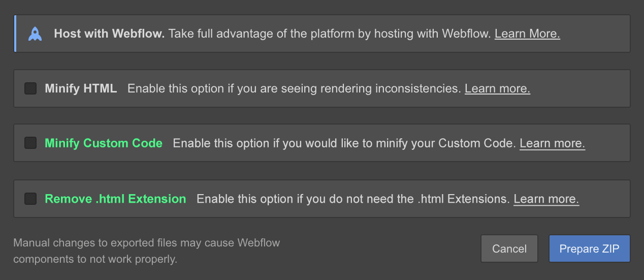This screenshot has width=644, height=280.
Task: Open Learn More link in hosting banner
Action: click(x=527, y=34)
